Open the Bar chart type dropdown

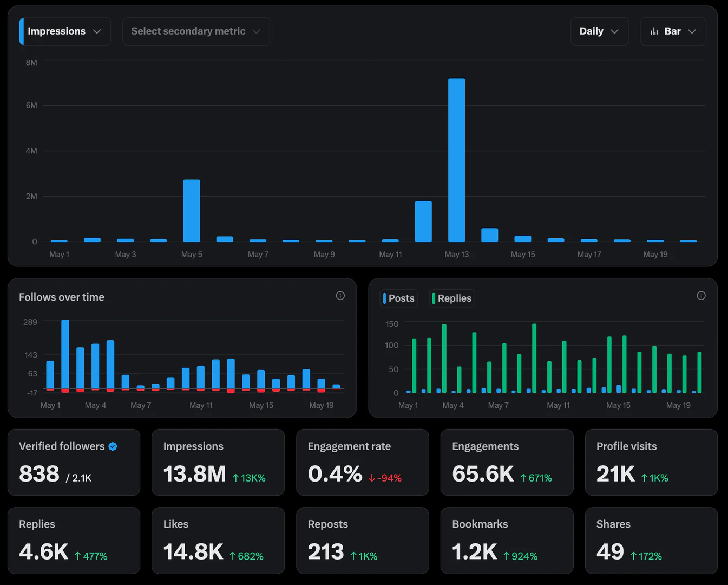pyautogui.click(x=673, y=31)
